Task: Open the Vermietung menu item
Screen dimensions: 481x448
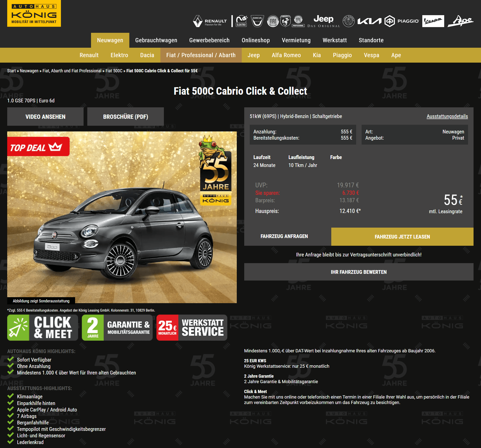Action: click(x=296, y=40)
